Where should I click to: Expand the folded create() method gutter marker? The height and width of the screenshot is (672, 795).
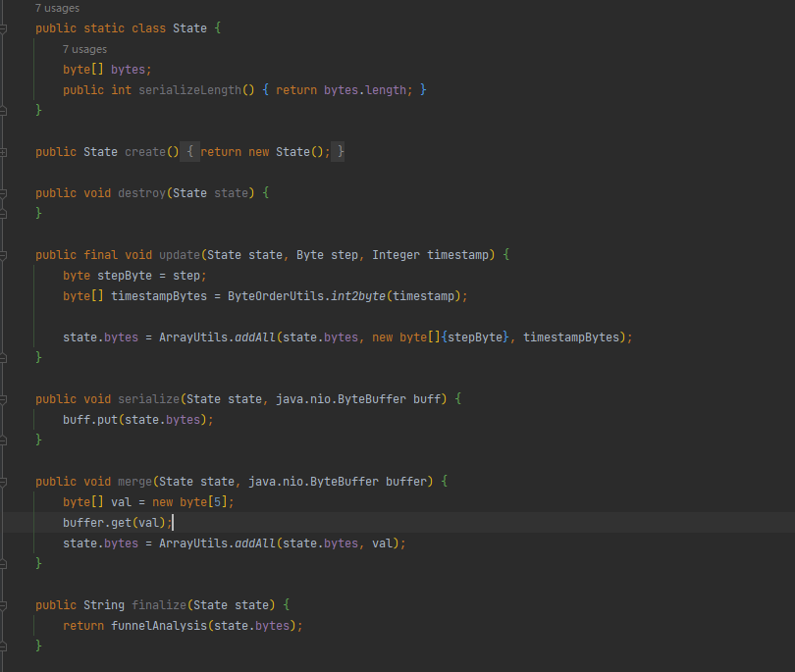pos(3,152)
